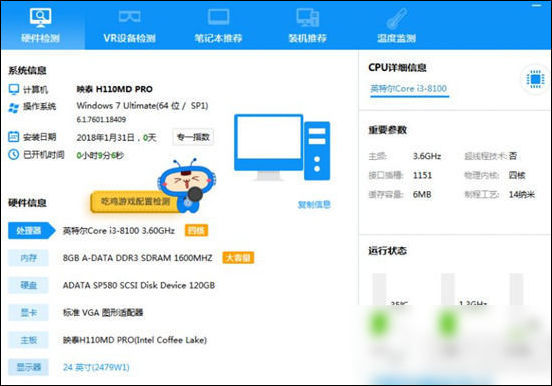552x386 pixels.
Task: Open the 笔记本推荐 tab
Action: click(x=218, y=25)
